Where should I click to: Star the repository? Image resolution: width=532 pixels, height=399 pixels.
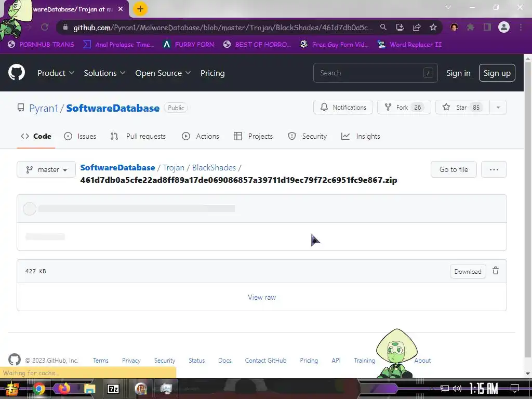(462, 107)
